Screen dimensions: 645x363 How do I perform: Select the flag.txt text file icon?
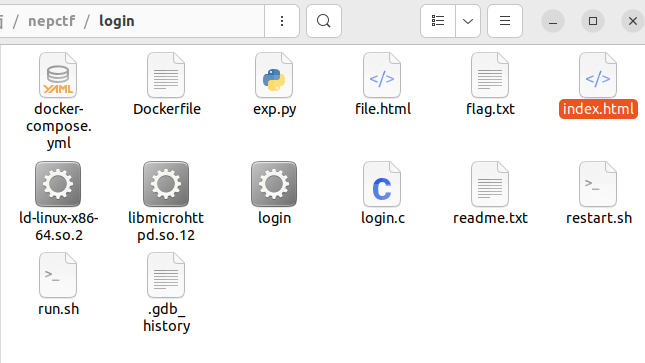pos(490,75)
